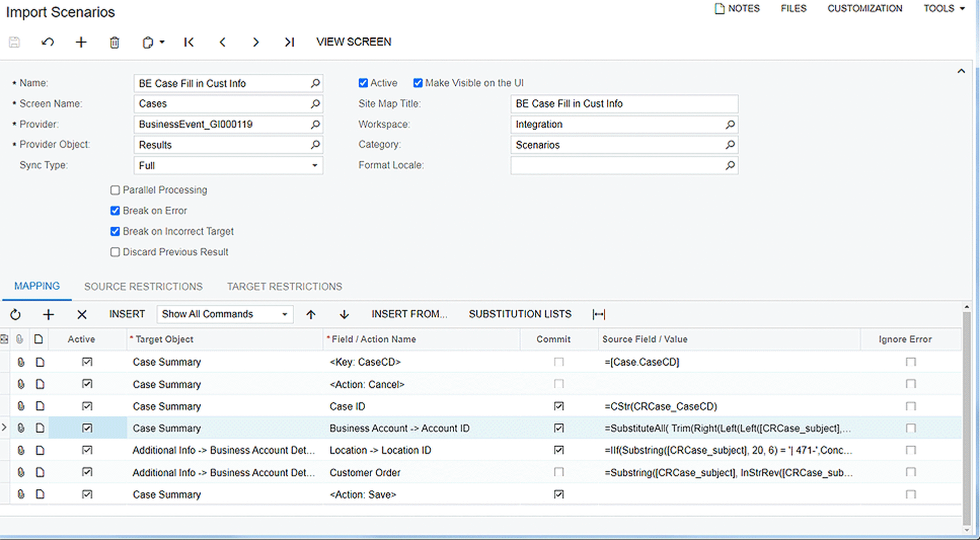980x540 pixels.
Task: Delete the current scenario with trash icon
Action: point(115,42)
